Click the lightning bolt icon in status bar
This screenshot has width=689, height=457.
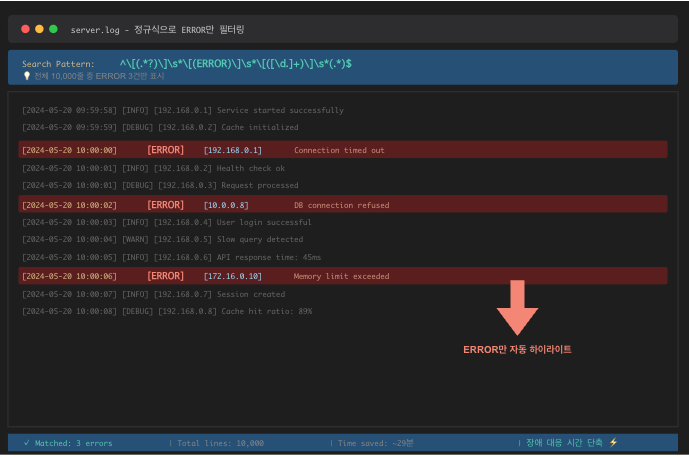[613, 442]
